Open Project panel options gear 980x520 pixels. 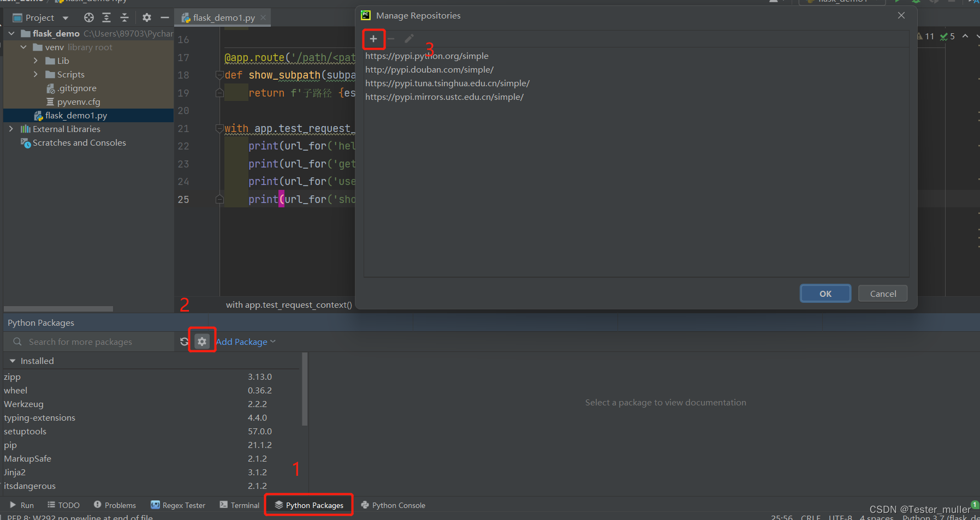[147, 17]
